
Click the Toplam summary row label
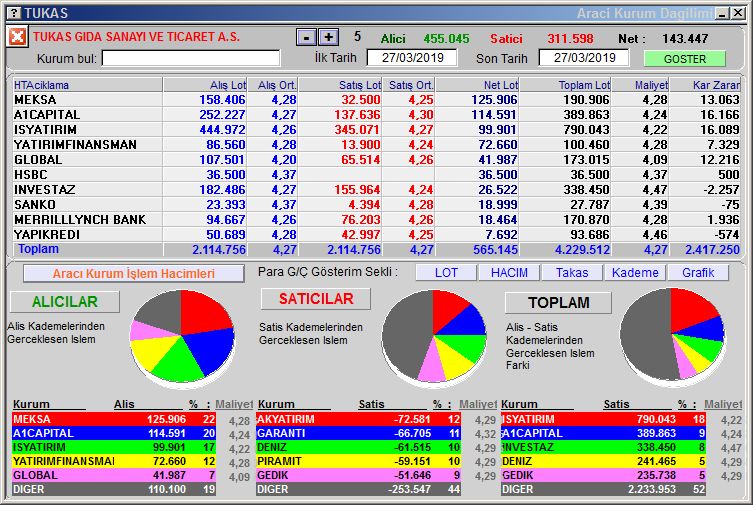[x=38, y=249]
